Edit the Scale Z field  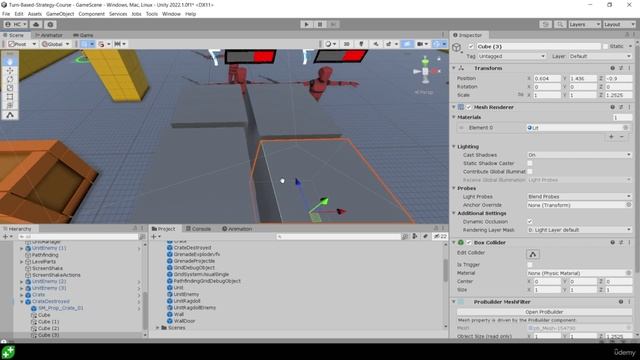coord(619,95)
